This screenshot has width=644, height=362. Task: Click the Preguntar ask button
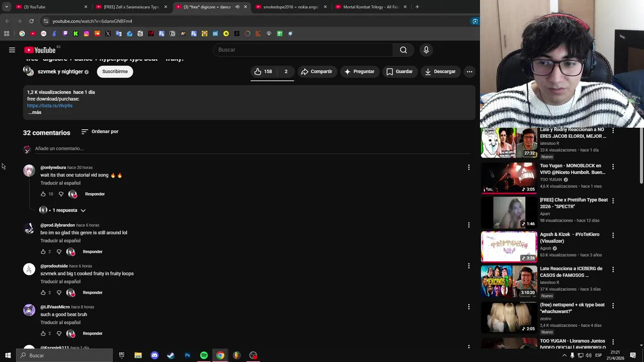[x=359, y=71]
